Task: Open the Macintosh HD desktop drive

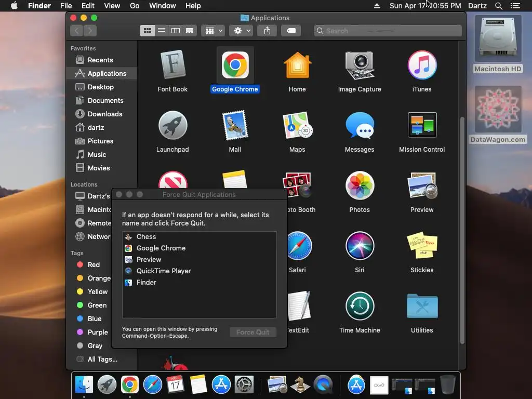Action: coord(498,44)
